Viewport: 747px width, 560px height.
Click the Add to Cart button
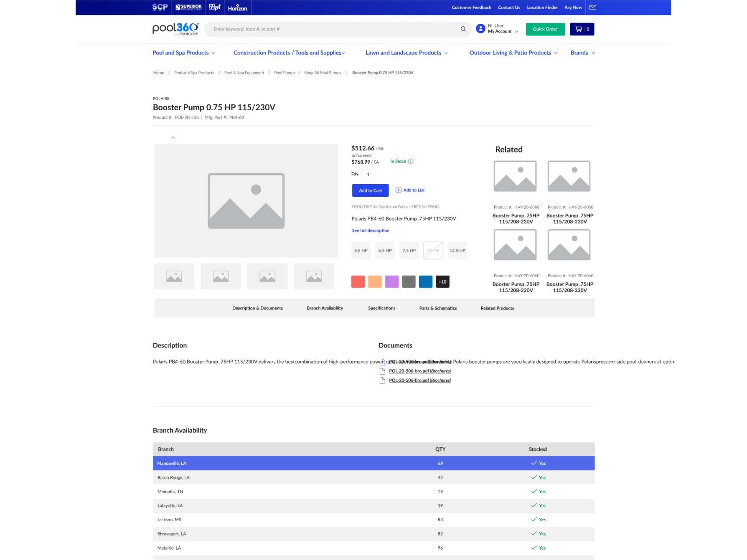[370, 190]
